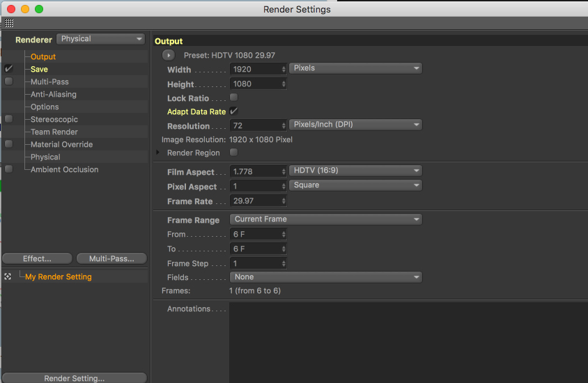Screen dimensions: 588x383
Task: Click the Frame Step field
Action: click(258, 263)
